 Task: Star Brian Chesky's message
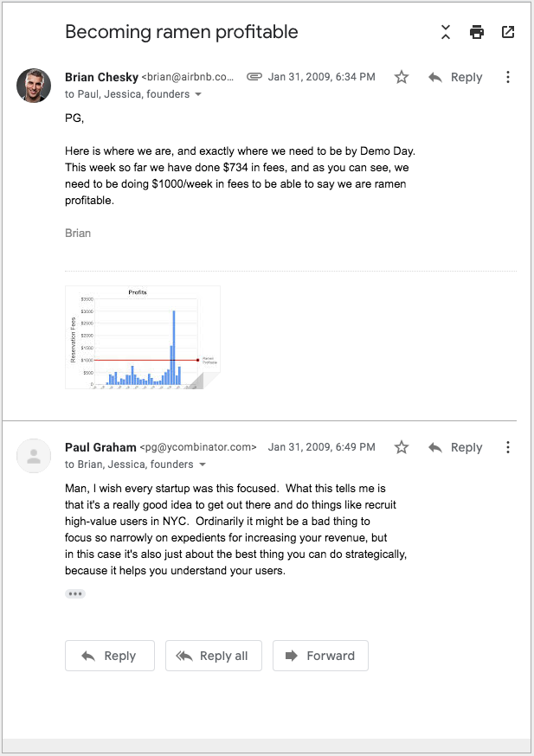(x=402, y=77)
